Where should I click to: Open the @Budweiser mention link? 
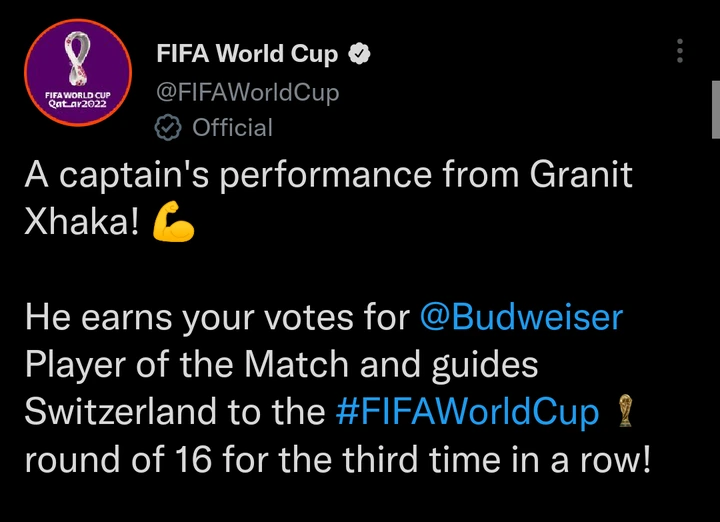520,318
